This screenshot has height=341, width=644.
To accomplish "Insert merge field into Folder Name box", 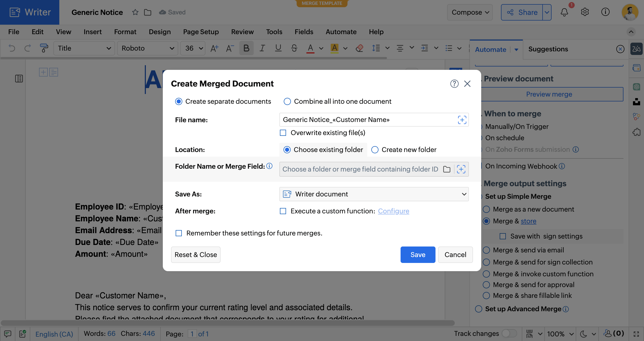I will 461,169.
